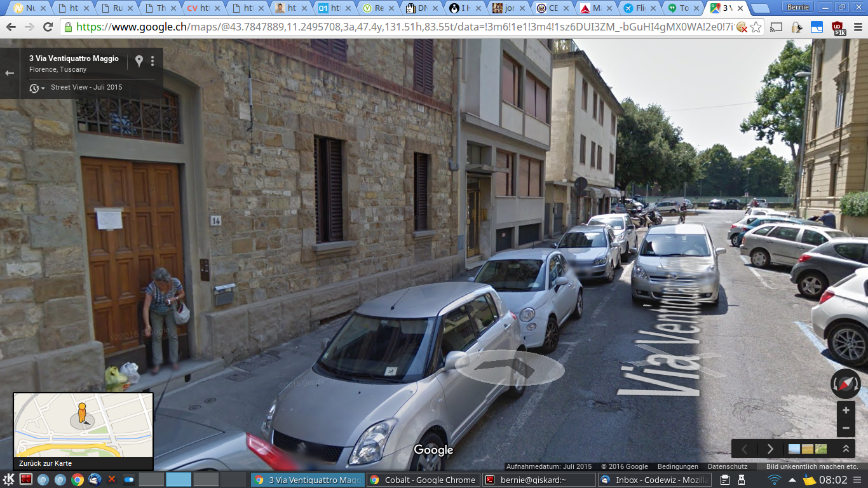Click the location pin icon beside the address
This screenshot has width=868, height=488.
coord(139,61)
